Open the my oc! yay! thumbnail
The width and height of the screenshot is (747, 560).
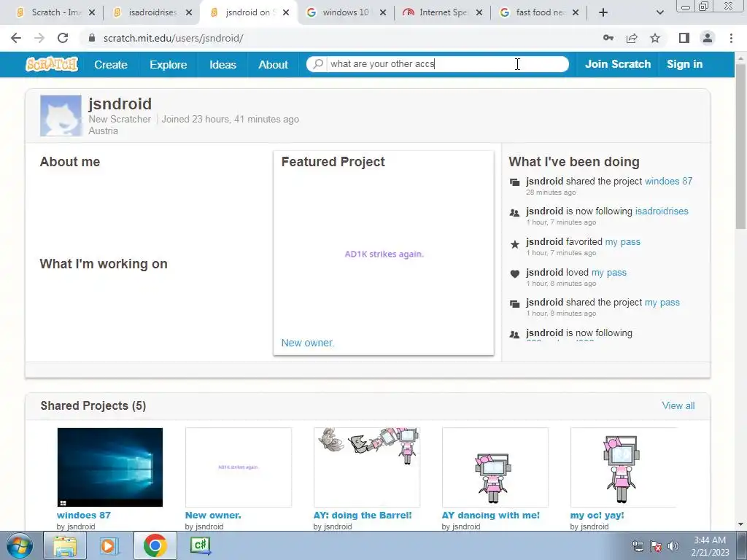623,467
